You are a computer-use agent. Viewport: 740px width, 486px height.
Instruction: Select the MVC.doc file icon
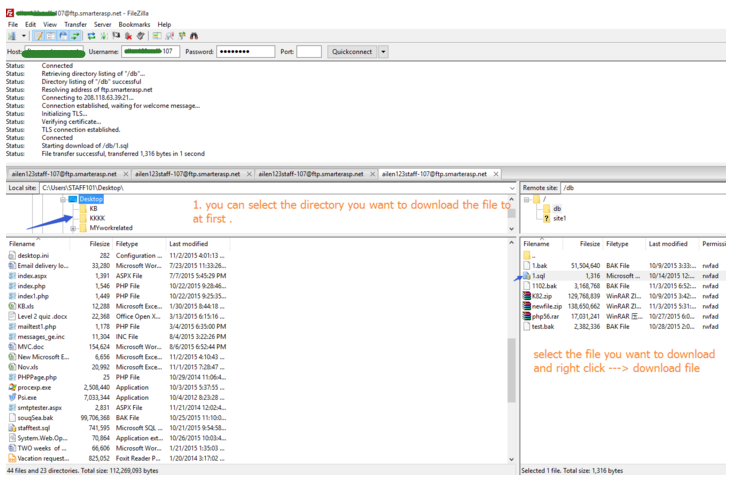click(x=12, y=347)
